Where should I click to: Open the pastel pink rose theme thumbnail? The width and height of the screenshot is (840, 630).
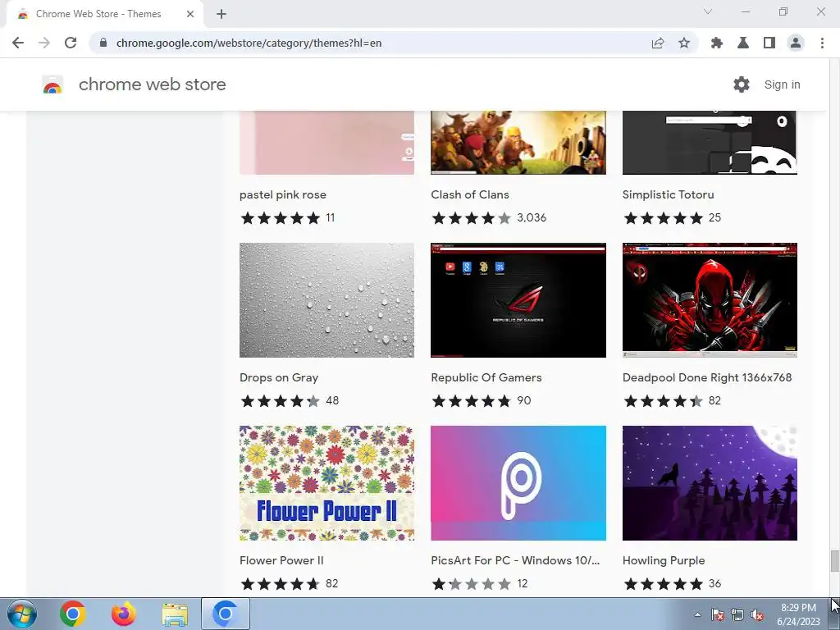pos(326,143)
